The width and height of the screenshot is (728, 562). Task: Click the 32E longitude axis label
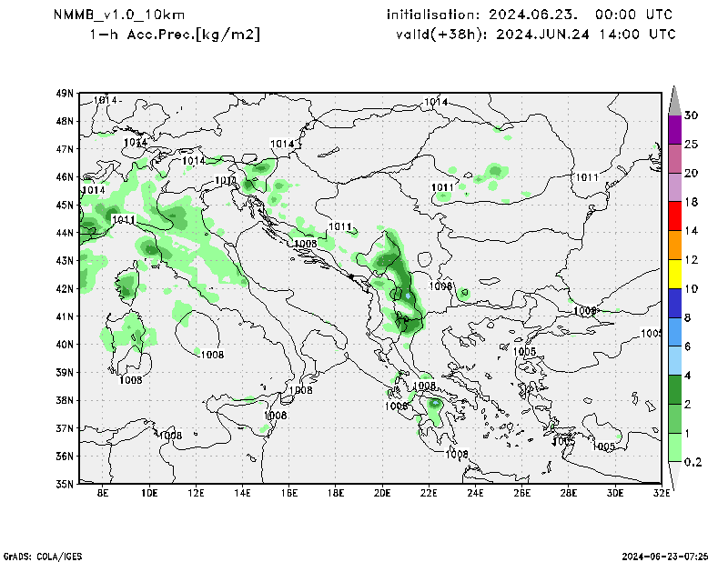(x=662, y=493)
